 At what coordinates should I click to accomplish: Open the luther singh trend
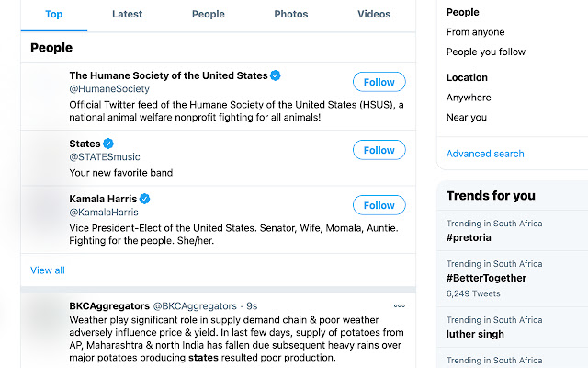click(475, 334)
